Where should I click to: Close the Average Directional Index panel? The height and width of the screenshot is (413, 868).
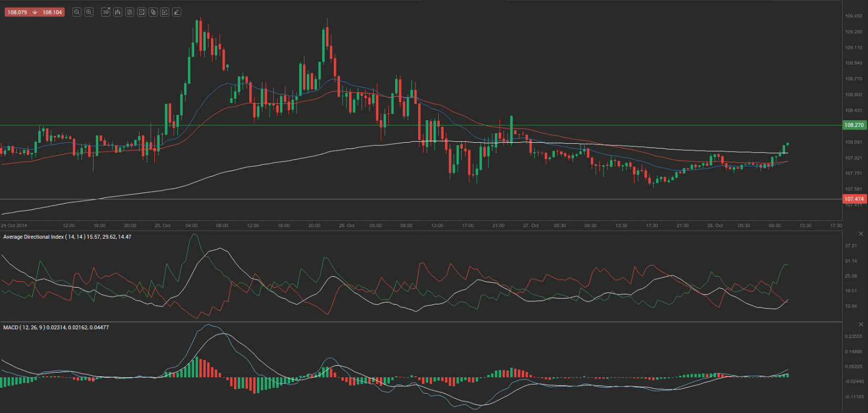coord(861,234)
